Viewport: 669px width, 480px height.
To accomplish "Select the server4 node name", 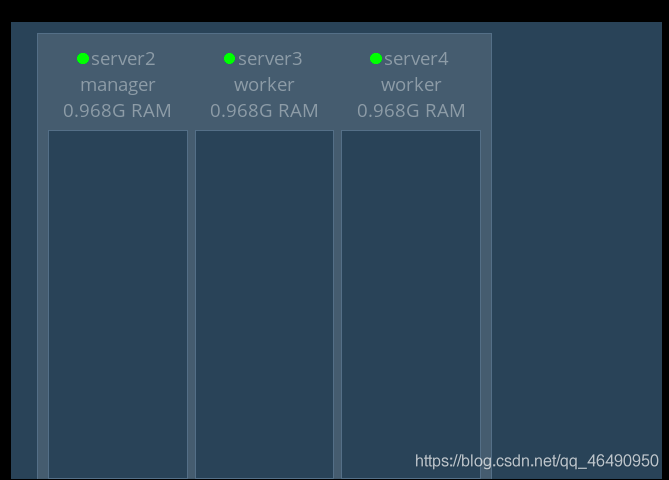I will coord(416,59).
